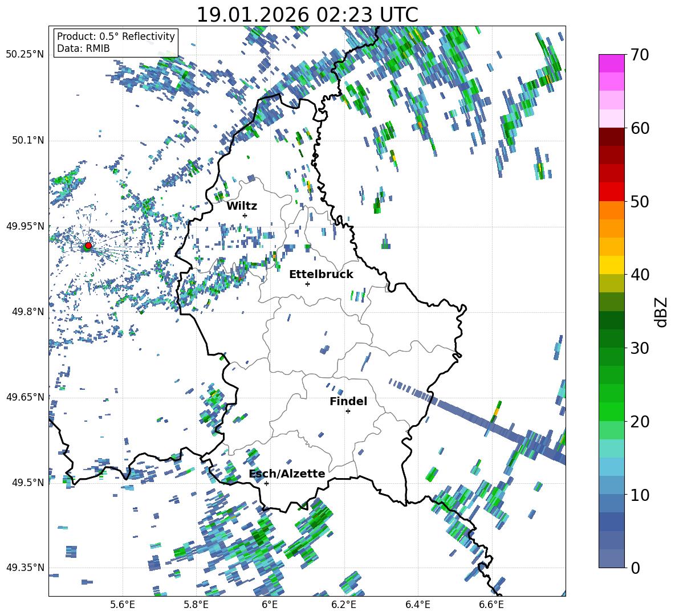Image resolution: width=675 pixels, height=616 pixels.
Task: Click the 49.35°N latitude label
Action: (x=25, y=568)
